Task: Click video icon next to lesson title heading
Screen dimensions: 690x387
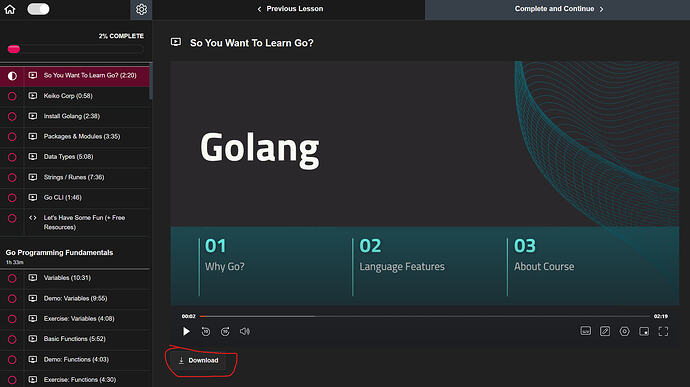Action: point(176,42)
